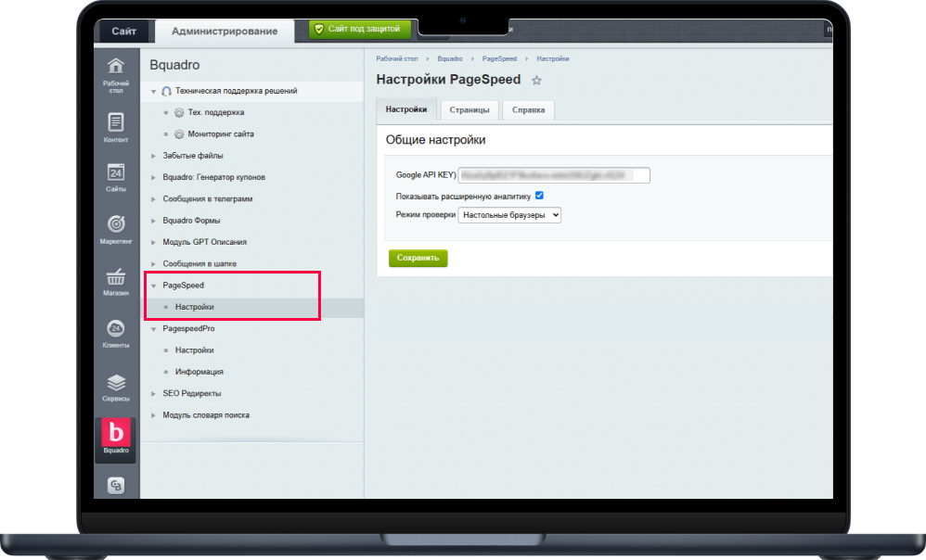Viewport: 926px width, 560px height.
Task: Click the Bquadro Формы label
Action: [191, 221]
